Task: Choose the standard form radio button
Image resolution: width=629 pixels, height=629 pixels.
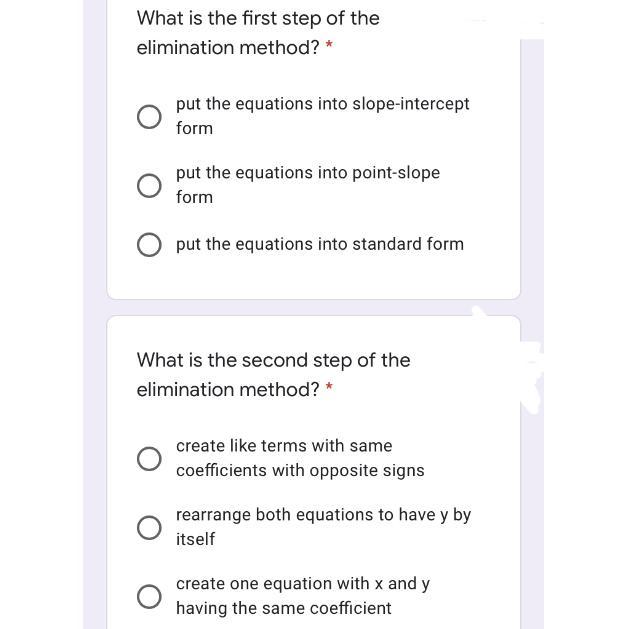Action: (149, 245)
